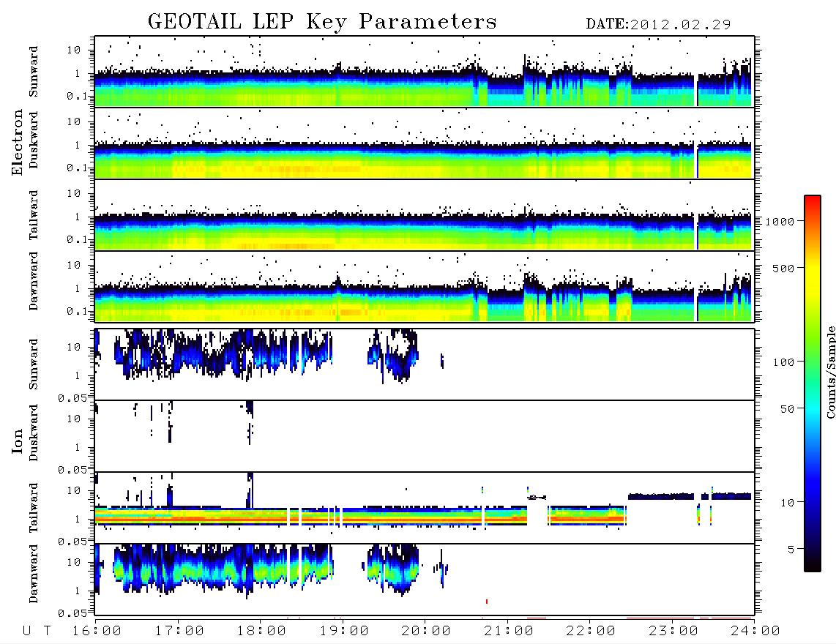This screenshot has width=836, height=644.
Task: Click the colorbar 500 tick label
Action: click(x=783, y=268)
